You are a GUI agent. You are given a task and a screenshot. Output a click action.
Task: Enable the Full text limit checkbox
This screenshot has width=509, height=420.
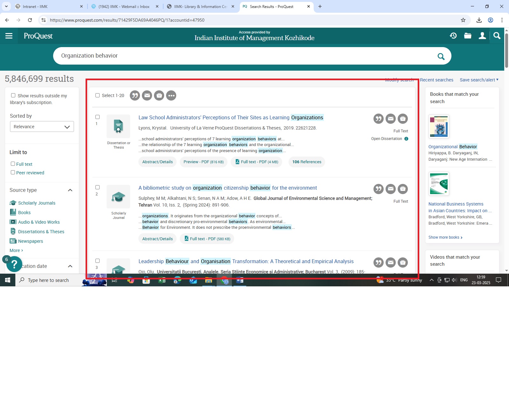[13, 164]
